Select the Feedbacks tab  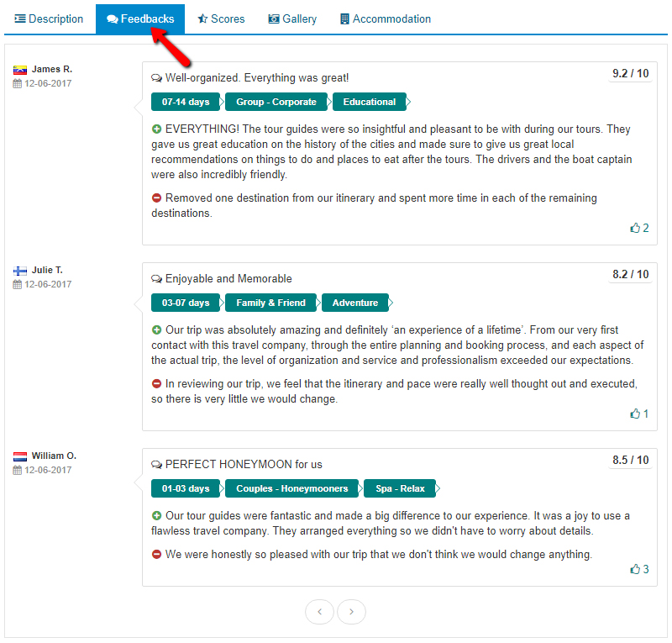[x=140, y=18]
